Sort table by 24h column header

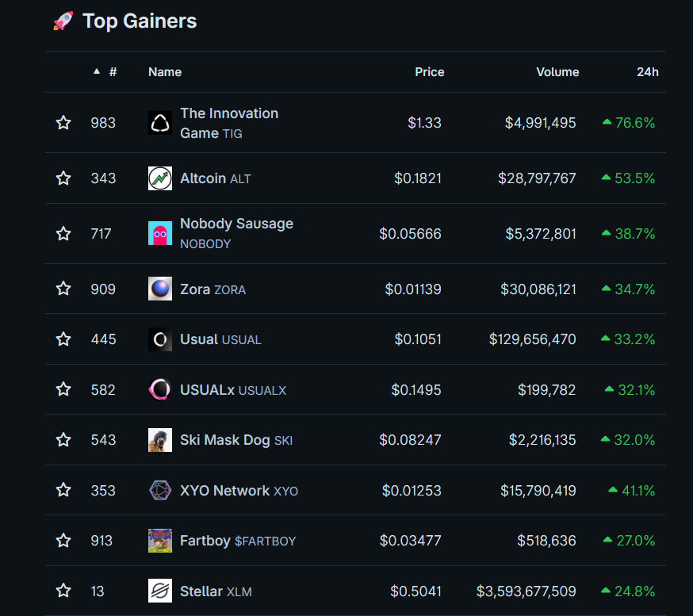click(648, 72)
